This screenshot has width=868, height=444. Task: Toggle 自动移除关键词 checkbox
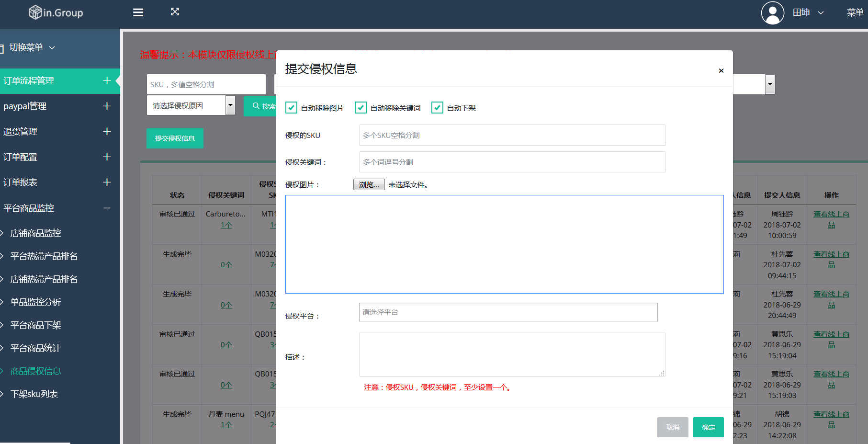tap(361, 108)
